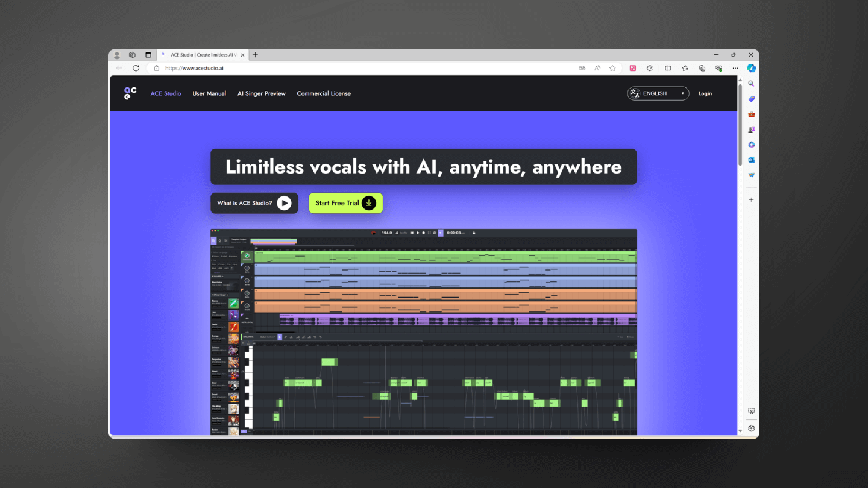Open the browser profile icon
Screen dimensions: 868x488
(117, 55)
